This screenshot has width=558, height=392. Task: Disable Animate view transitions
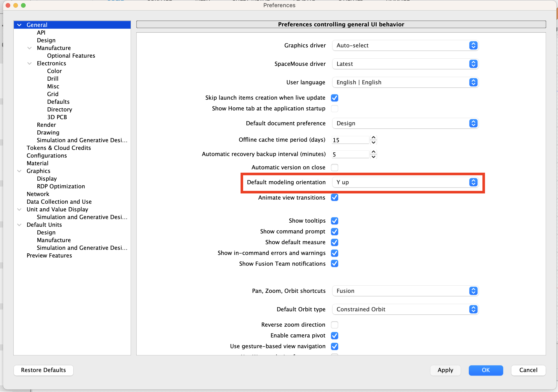click(x=334, y=198)
